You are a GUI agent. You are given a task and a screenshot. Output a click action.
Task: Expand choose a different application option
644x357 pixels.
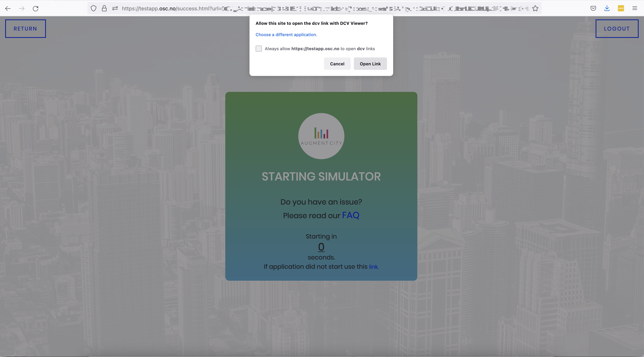tap(286, 34)
